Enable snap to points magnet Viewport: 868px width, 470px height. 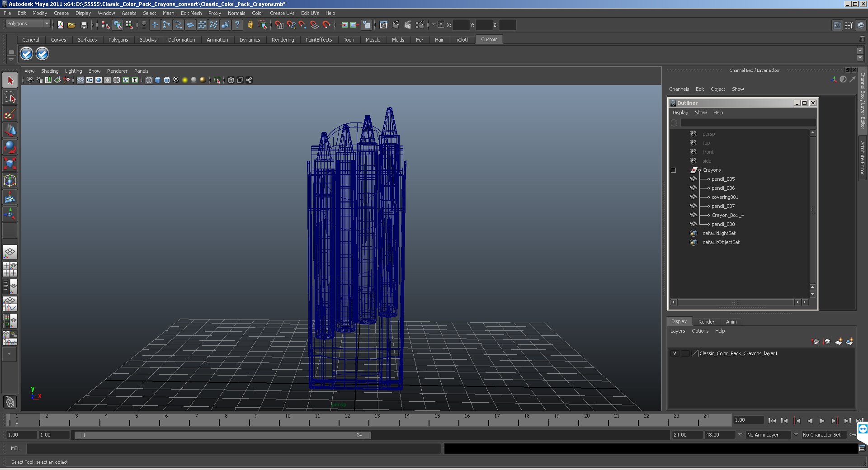(302, 25)
